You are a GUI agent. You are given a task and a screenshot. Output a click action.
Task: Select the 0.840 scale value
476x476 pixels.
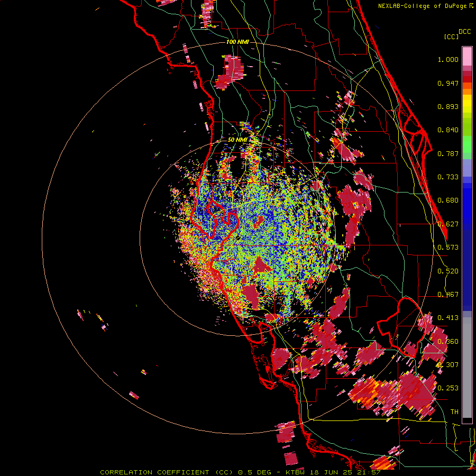point(448,130)
